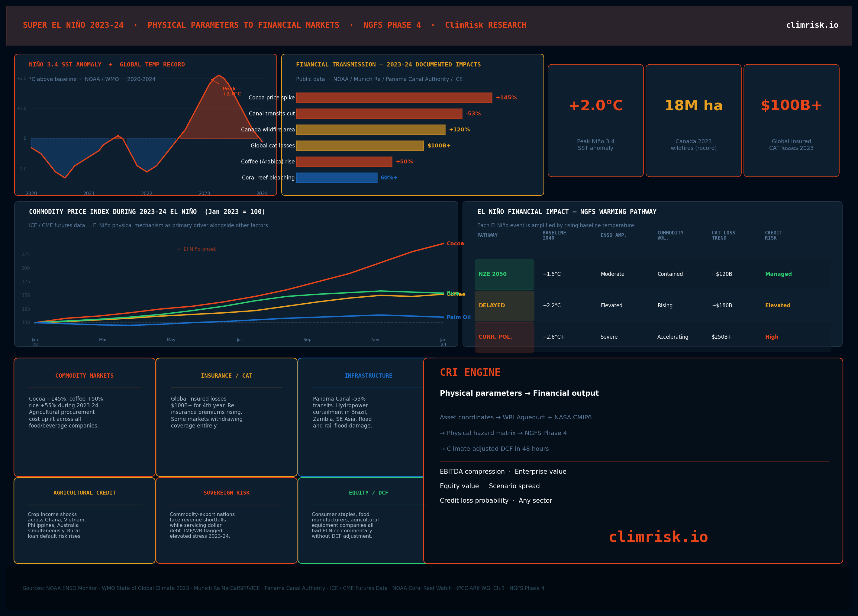Open the +2.0°C Peak Niño 3.4 card
858x616 pixels.
(x=595, y=120)
